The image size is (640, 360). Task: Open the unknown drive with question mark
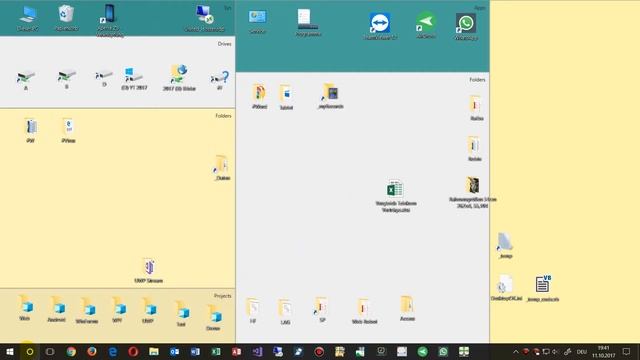pyautogui.click(x=220, y=80)
